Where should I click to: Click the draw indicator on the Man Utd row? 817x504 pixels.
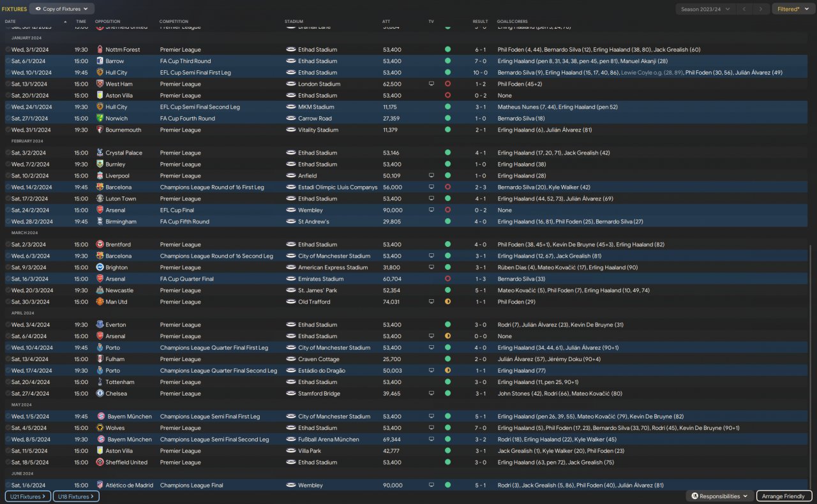(447, 302)
